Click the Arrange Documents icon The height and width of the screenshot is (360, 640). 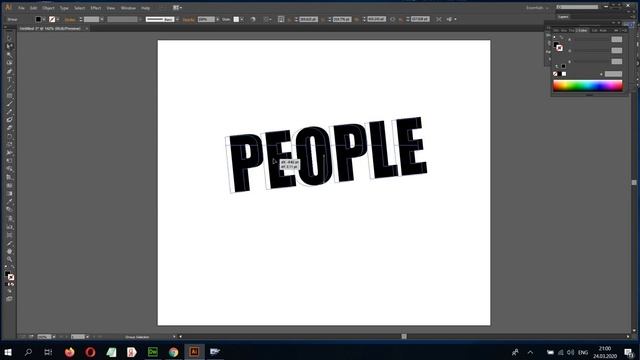(177, 8)
